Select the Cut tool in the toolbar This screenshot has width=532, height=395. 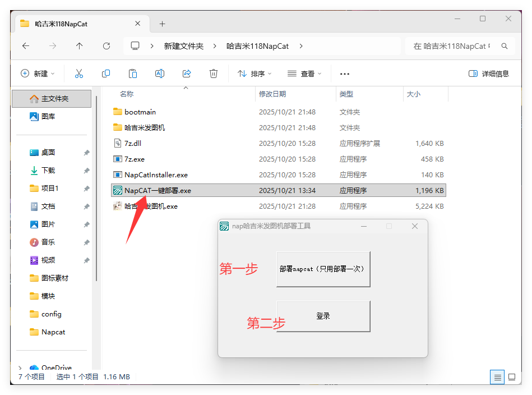(79, 74)
